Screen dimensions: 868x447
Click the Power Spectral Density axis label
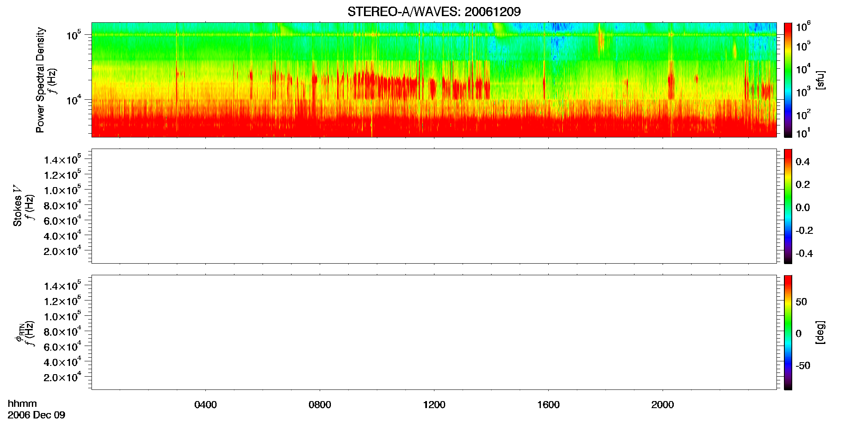click(x=40, y=80)
